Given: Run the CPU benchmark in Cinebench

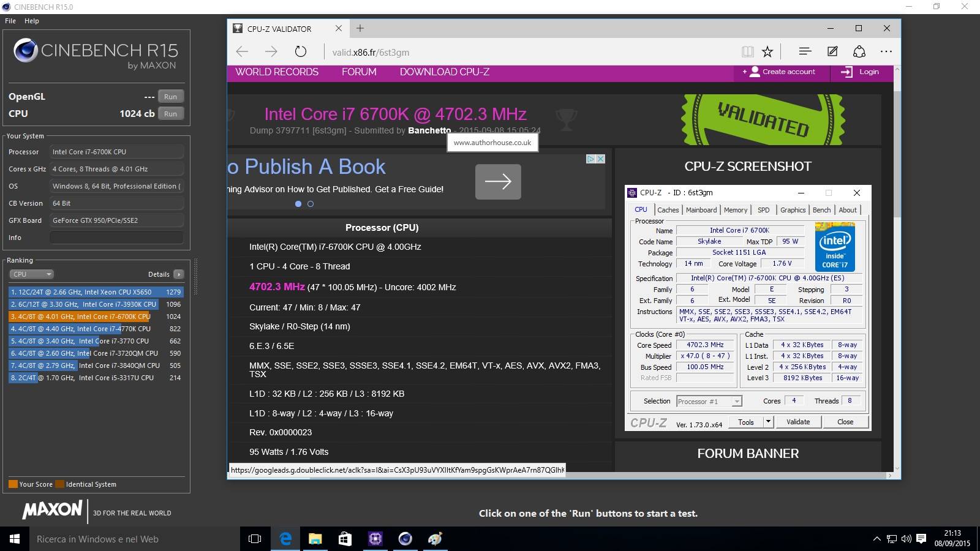Looking at the screenshot, I should point(170,114).
